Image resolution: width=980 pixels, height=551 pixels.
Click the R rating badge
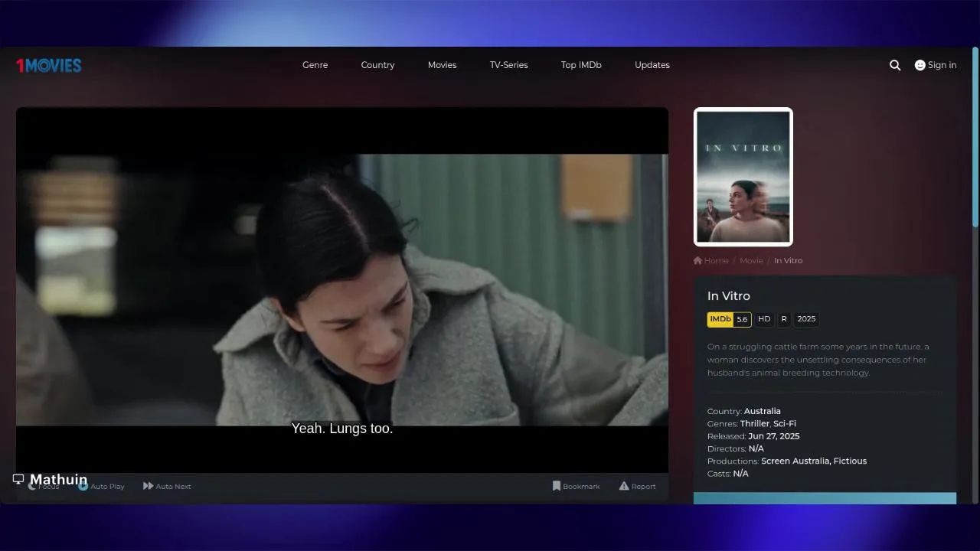[x=784, y=319]
